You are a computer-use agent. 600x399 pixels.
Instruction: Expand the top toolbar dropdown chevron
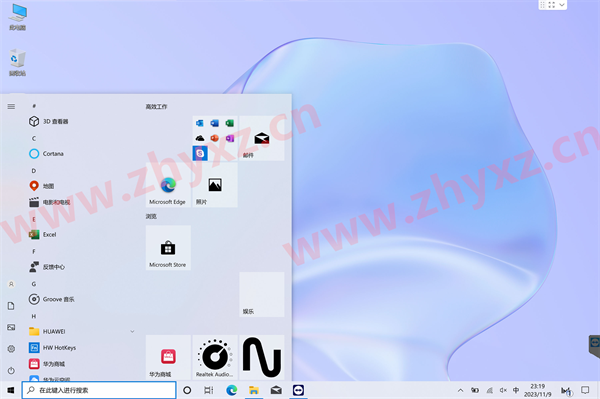pyautogui.click(x=562, y=5)
